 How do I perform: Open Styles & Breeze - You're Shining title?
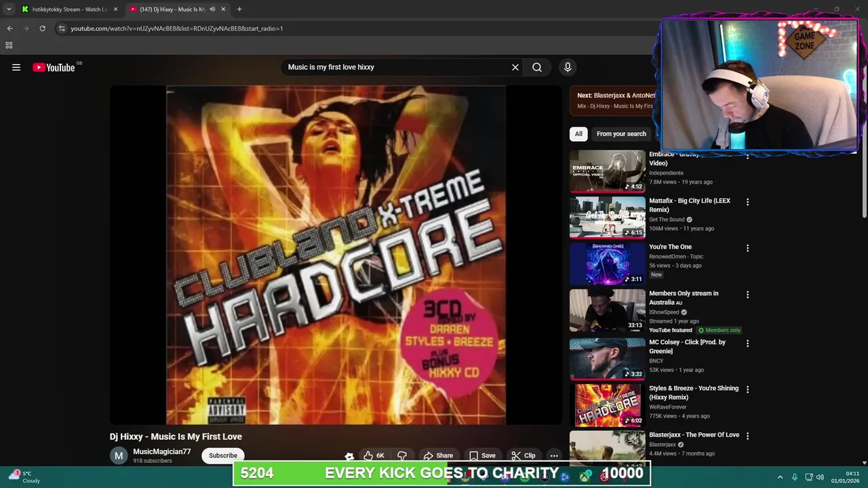(694, 392)
